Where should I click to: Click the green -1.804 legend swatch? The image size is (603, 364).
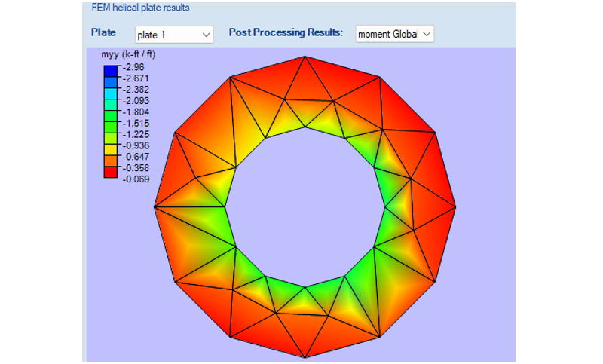coord(110,116)
